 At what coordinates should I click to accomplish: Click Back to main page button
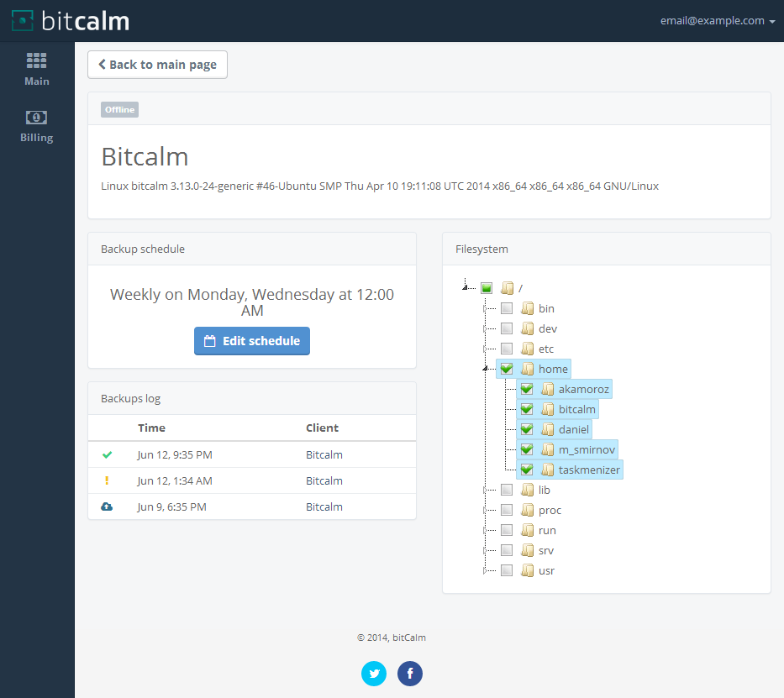[x=157, y=65]
